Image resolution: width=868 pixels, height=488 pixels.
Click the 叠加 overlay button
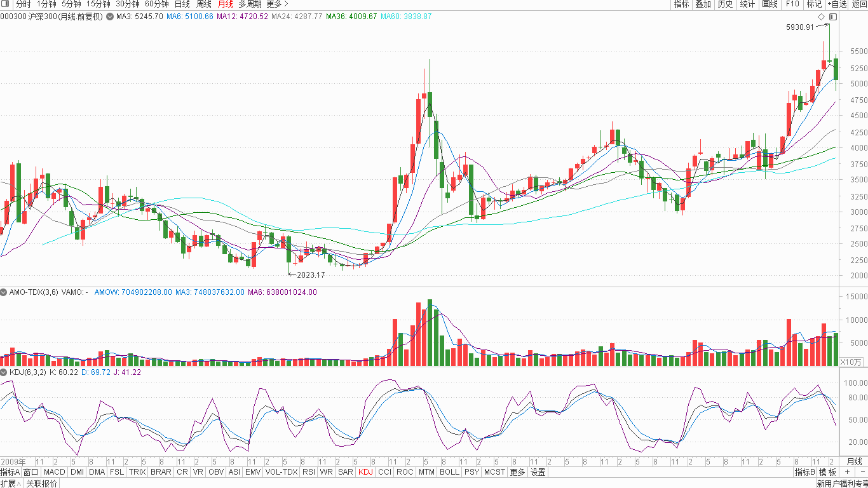(703, 4)
